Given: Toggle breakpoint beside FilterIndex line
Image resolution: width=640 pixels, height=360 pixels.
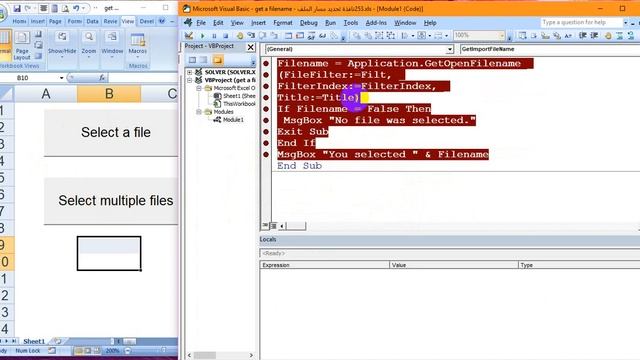Looking at the screenshot, I should point(266,86).
